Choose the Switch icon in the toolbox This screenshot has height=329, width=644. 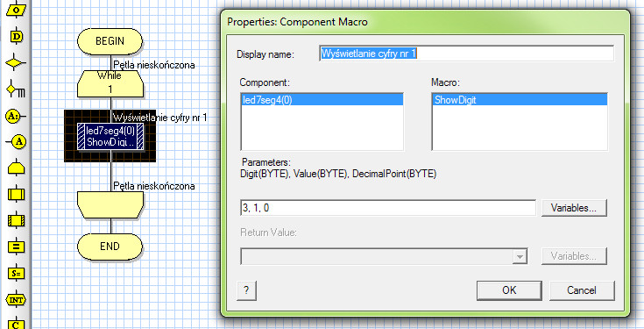(x=16, y=89)
